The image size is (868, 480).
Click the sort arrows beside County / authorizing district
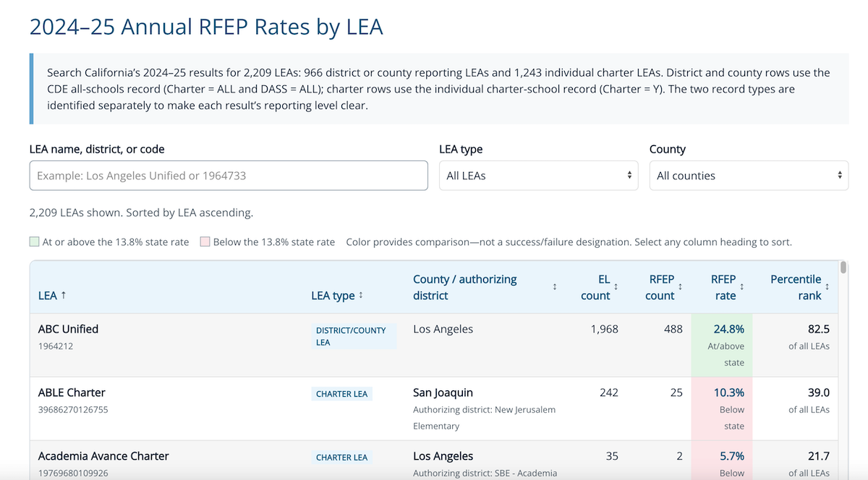(x=555, y=288)
